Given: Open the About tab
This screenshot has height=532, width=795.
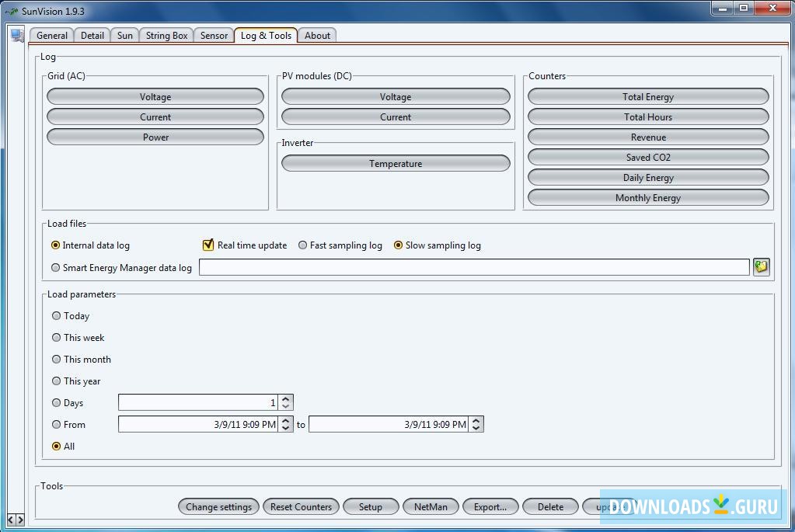Looking at the screenshot, I should pos(317,36).
